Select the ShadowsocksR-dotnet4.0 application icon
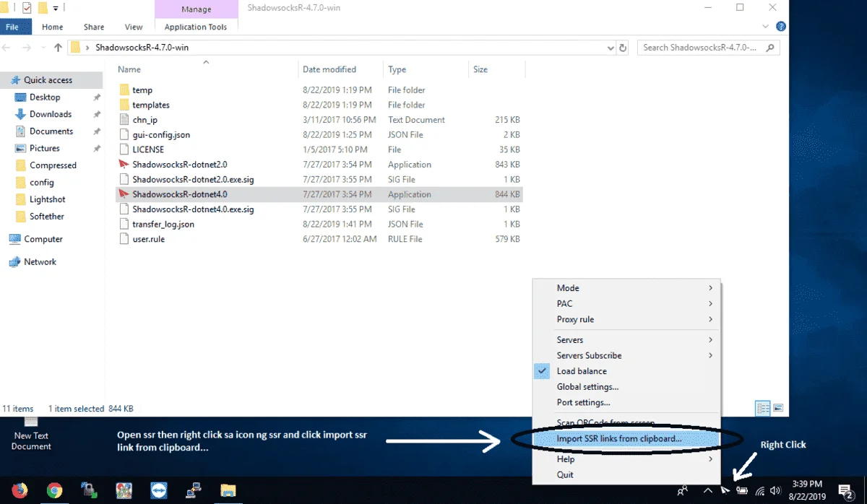 124,194
